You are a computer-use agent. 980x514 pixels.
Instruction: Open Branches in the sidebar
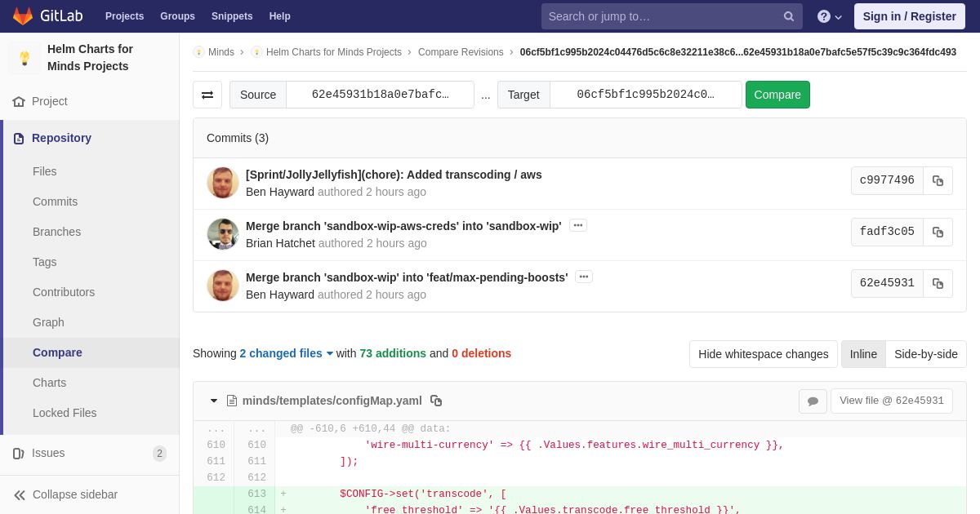[x=56, y=232]
